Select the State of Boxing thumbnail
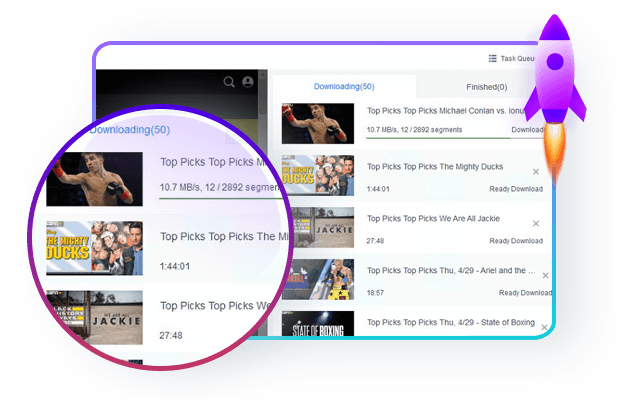 pos(318,324)
